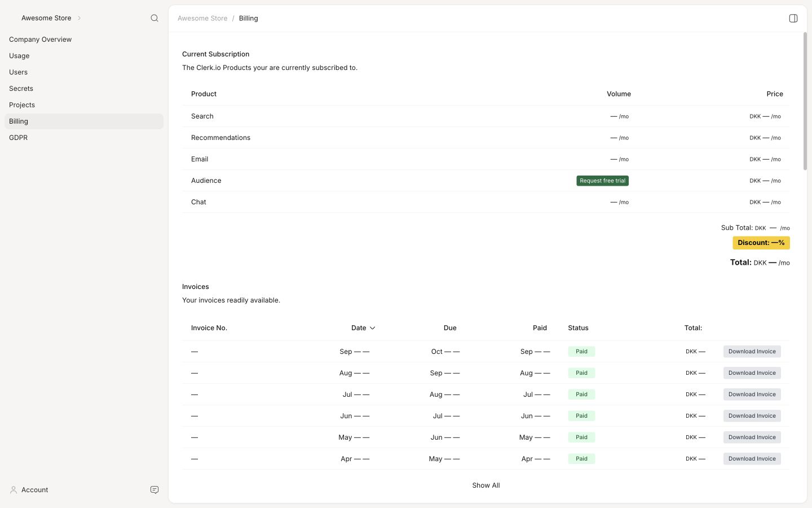The width and height of the screenshot is (812, 508).
Task: Select the Recommendations product row
Action: click(486, 138)
